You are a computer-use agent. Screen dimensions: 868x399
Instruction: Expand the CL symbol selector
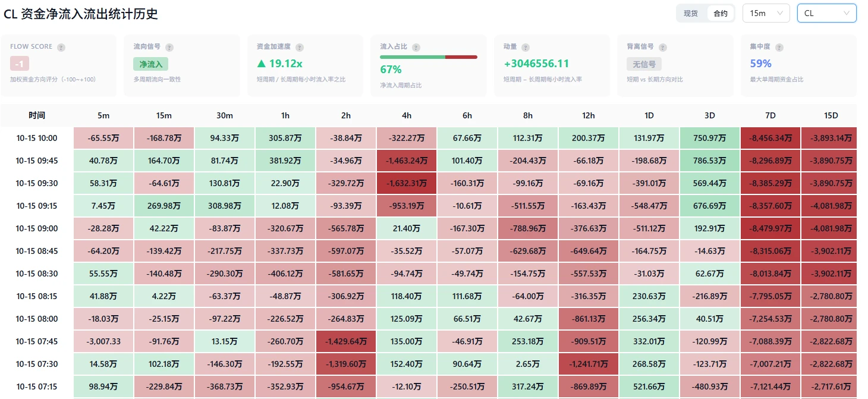tap(826, 13)
